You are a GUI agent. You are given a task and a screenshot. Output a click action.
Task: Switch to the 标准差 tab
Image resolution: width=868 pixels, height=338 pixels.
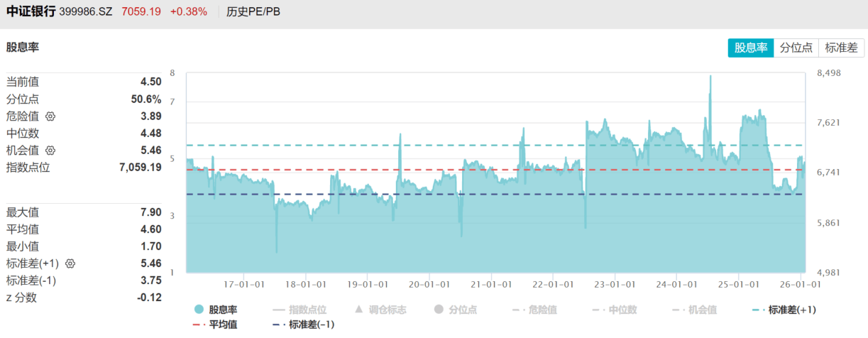click(841, 48)
